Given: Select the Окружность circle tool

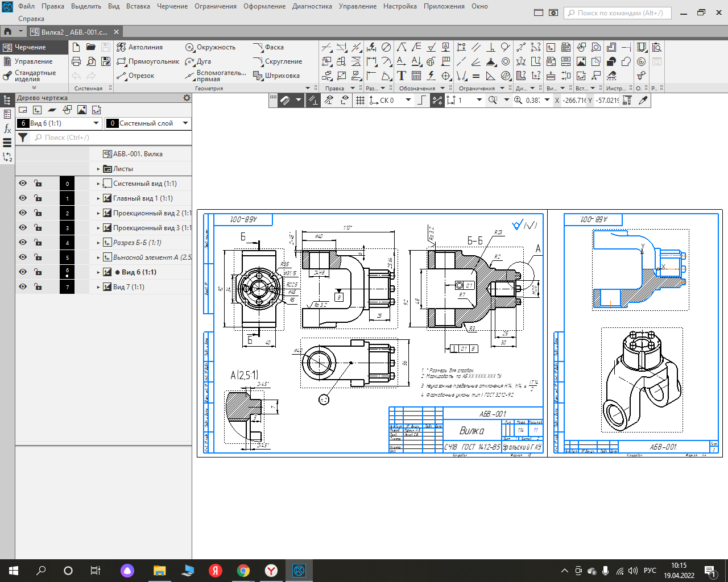Looking at the screenshot, I should 210,47.
